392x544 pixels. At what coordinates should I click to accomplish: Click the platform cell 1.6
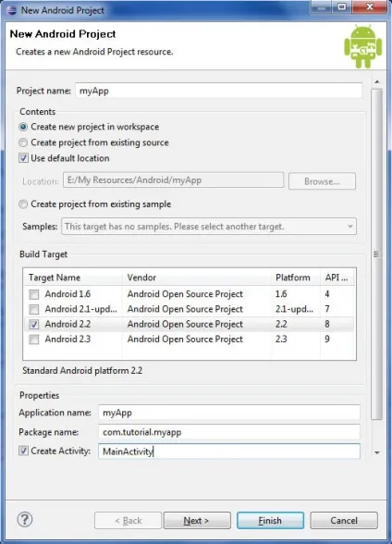click(281, 294)
